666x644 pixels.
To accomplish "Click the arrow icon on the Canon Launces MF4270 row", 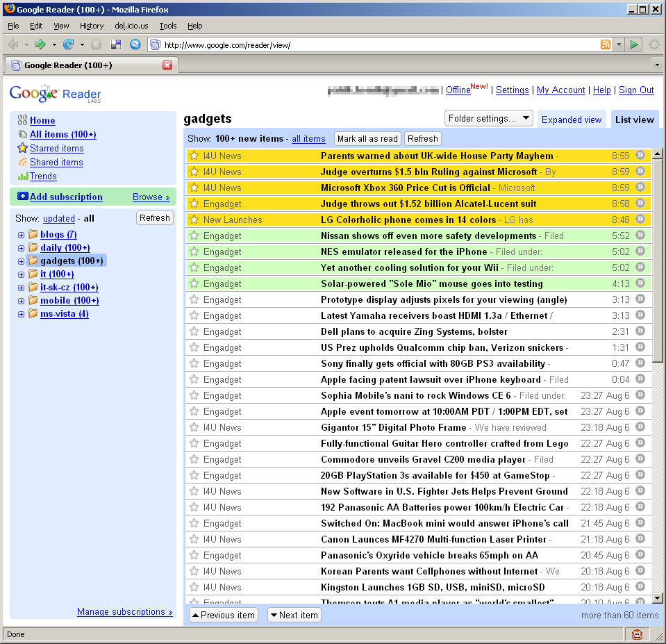I will 640,538.
